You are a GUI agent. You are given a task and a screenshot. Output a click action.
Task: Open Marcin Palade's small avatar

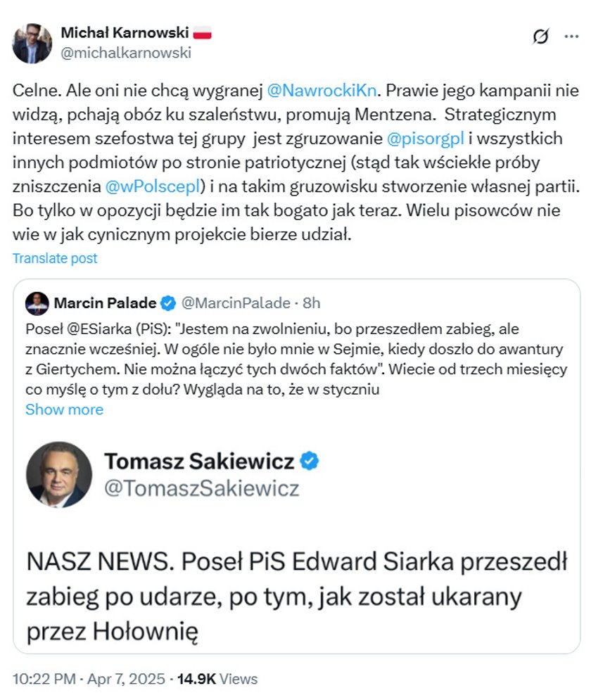point(37,304)
